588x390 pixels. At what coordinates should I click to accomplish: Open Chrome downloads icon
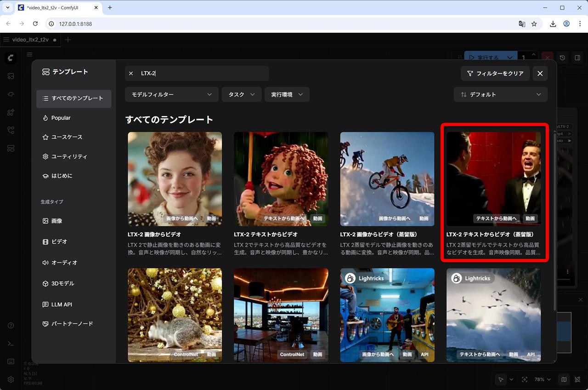[x=553, y=24]
